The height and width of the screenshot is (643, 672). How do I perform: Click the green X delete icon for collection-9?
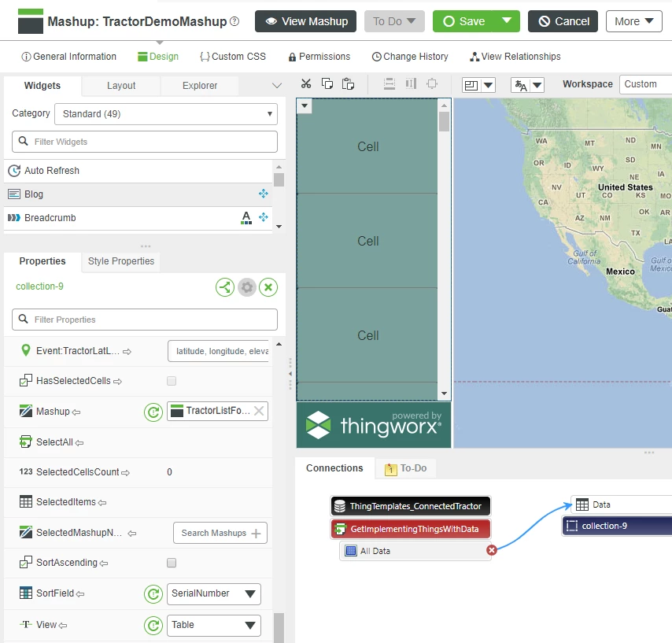268,287
